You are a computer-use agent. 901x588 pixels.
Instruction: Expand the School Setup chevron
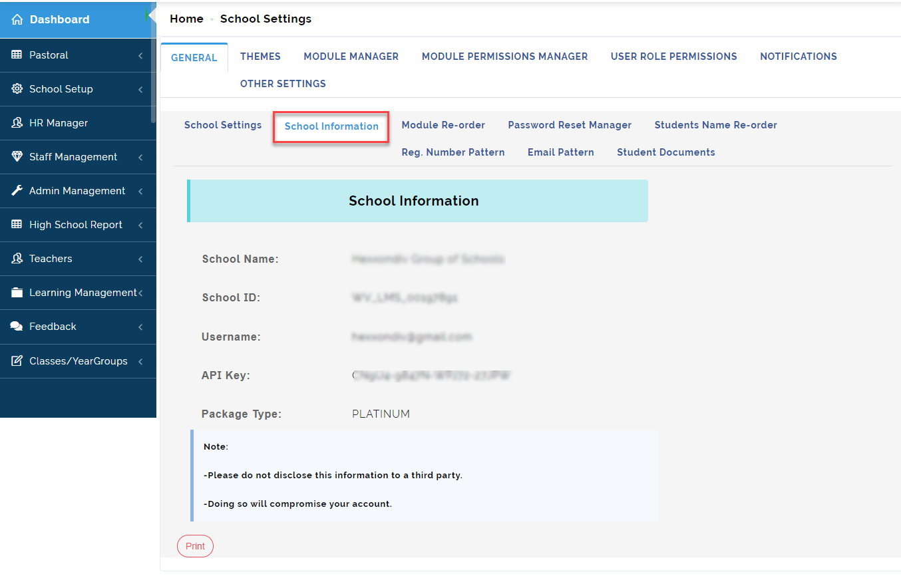point(140,90)
